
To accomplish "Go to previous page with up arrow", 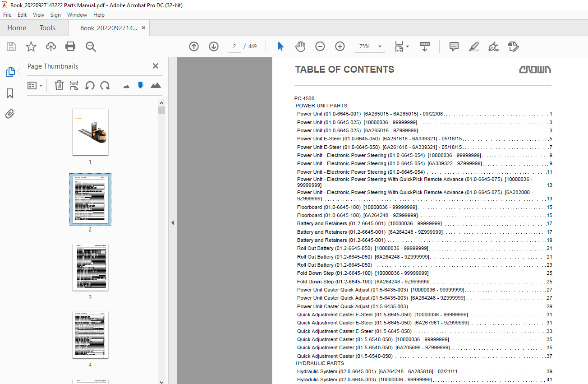I will [x=194, y=46].
